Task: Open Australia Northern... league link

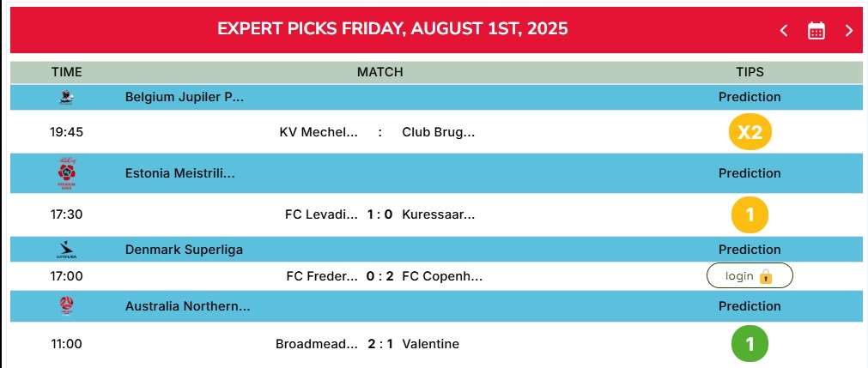Action: tap(188, 306)
